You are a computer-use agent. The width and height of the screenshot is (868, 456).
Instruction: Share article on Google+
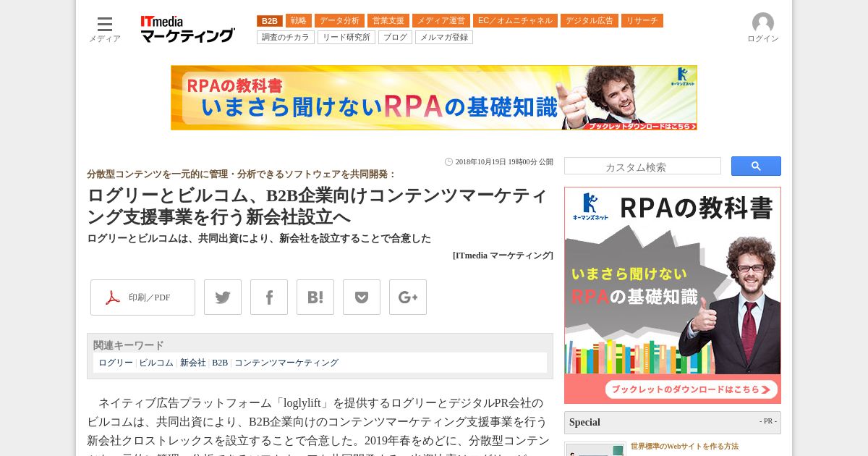coord(408,297)
